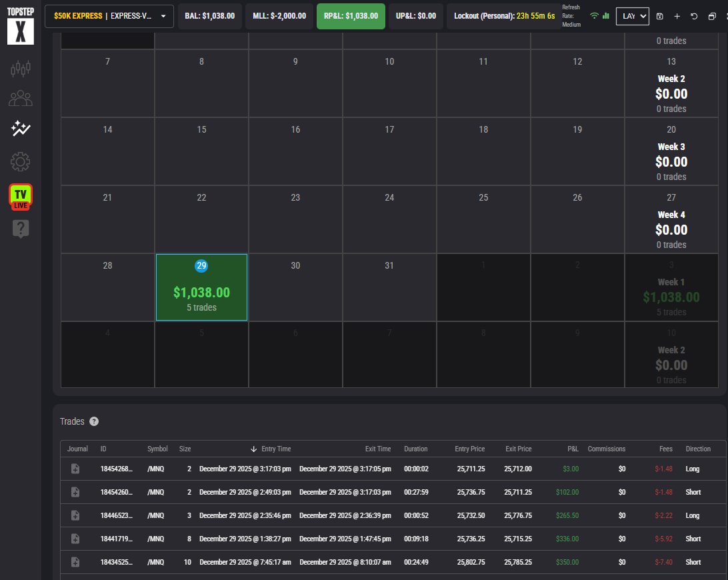Viewport: 728px width, 580px height.
Task: Click the Lockout (Personal) timer
Action: point(504,16)
